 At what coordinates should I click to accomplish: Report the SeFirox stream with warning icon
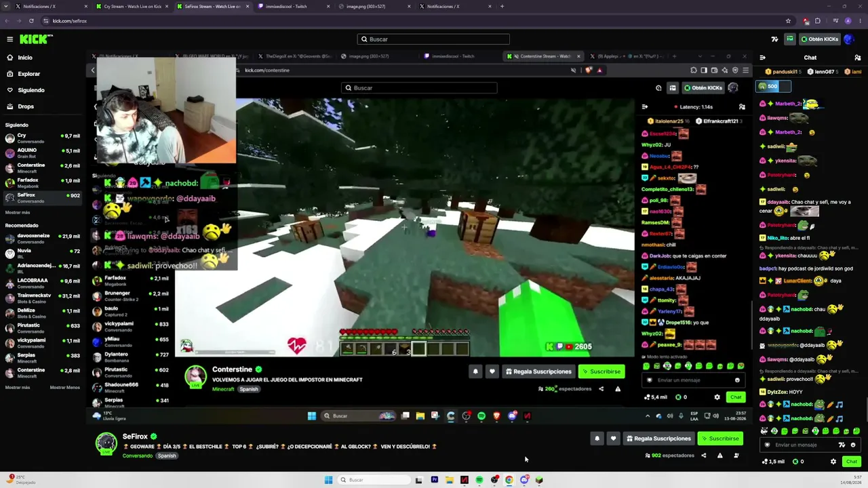[x=719, y=455]
